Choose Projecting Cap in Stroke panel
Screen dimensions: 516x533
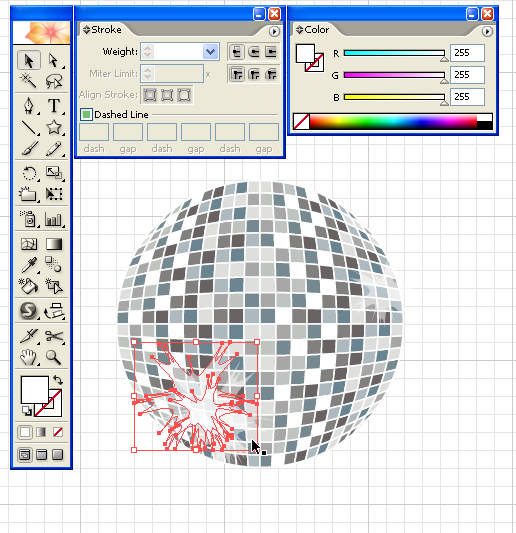(271, 52)
